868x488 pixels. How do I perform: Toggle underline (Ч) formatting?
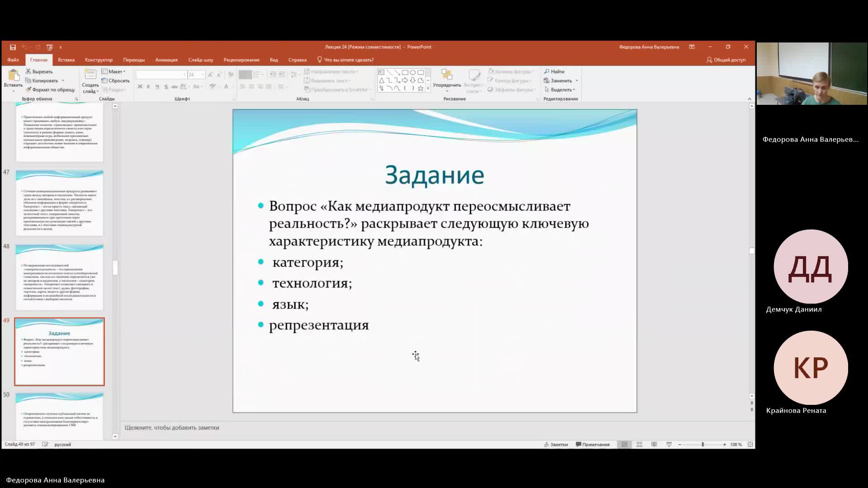[157, 86]
